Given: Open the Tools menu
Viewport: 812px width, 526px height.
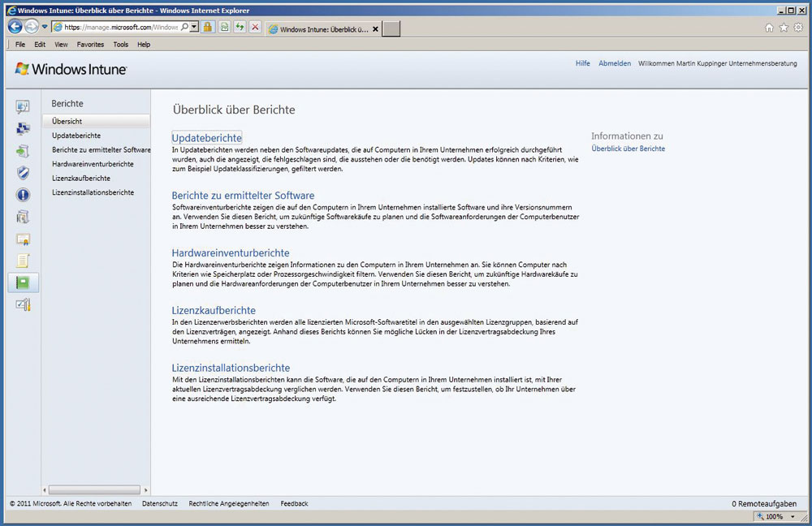Looking at the screenshot, I should (121, 45).
